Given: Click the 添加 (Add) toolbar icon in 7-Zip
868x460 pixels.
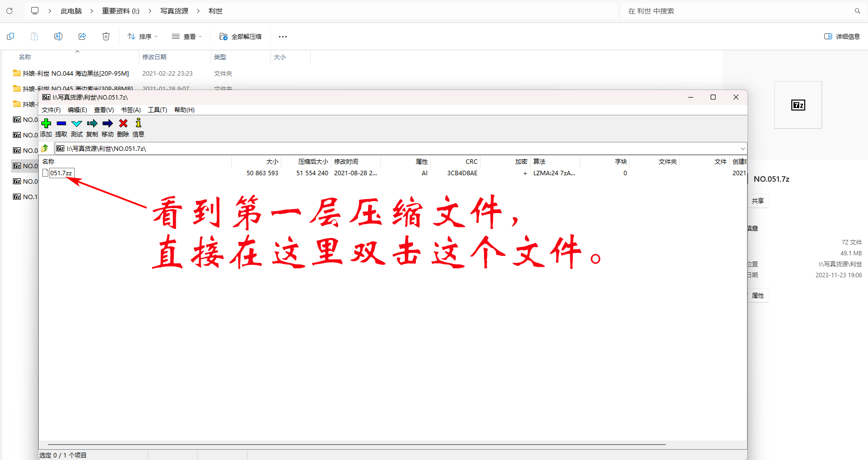Looking at the screenshot, I should pos(46,123).
